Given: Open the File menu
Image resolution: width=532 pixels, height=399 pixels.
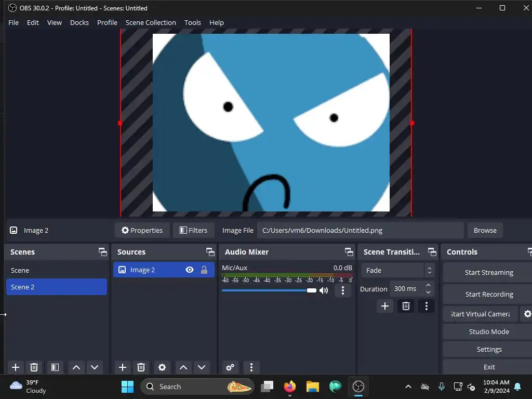Looking at the screenshot, I should coord(14,22).
